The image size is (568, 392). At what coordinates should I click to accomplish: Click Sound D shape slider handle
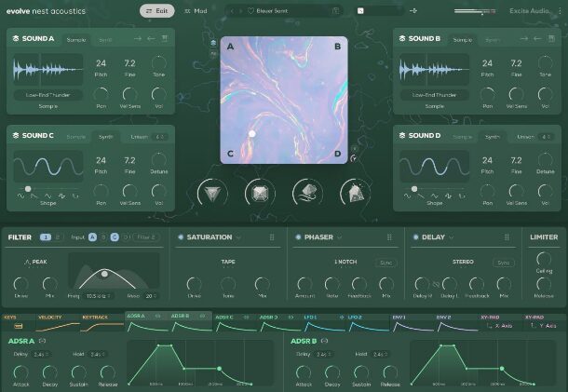point(414,189)
